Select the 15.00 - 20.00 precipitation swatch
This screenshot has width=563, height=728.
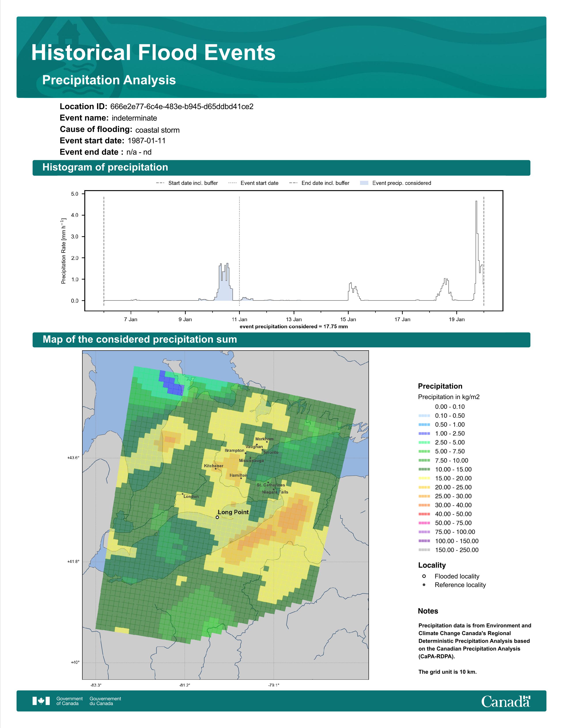point(424,478)
